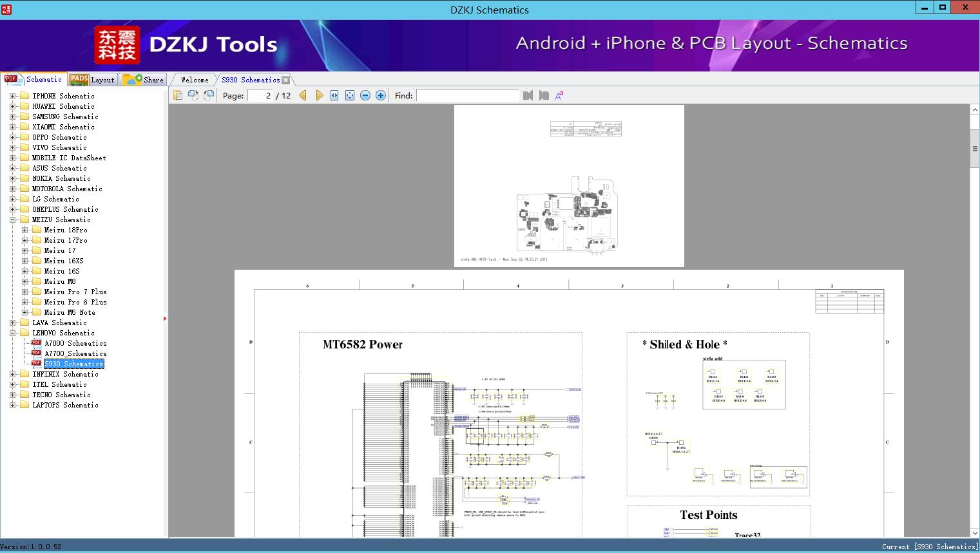Open the Share tab
Image resolution: width=980 pixels, height=553 pixels.
143,79
